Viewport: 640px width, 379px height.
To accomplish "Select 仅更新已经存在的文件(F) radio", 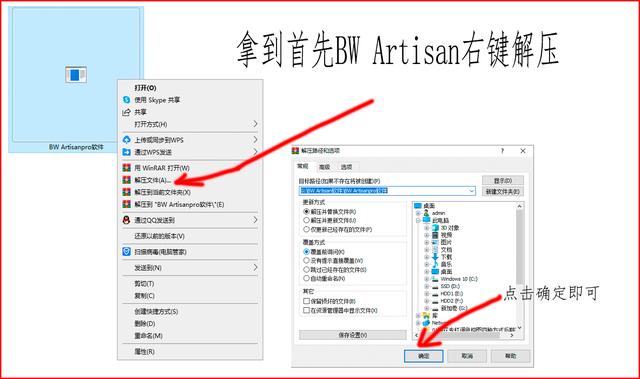I will tap(306, 229).
